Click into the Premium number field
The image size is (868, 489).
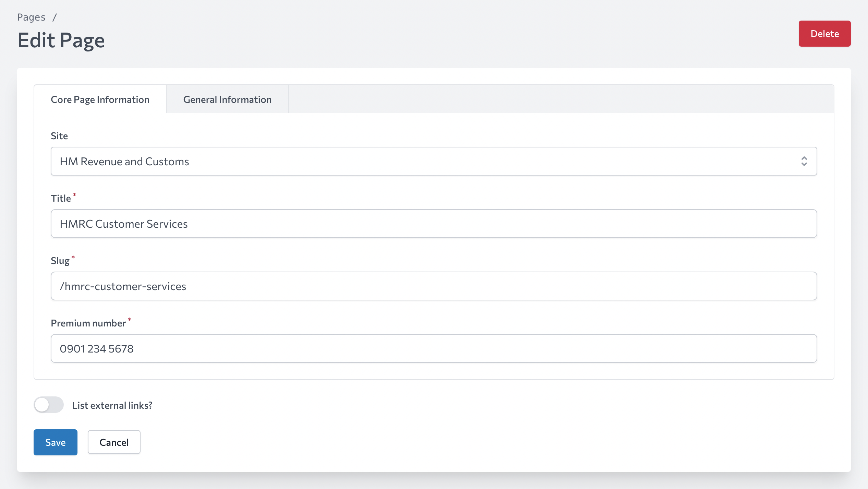434,348
